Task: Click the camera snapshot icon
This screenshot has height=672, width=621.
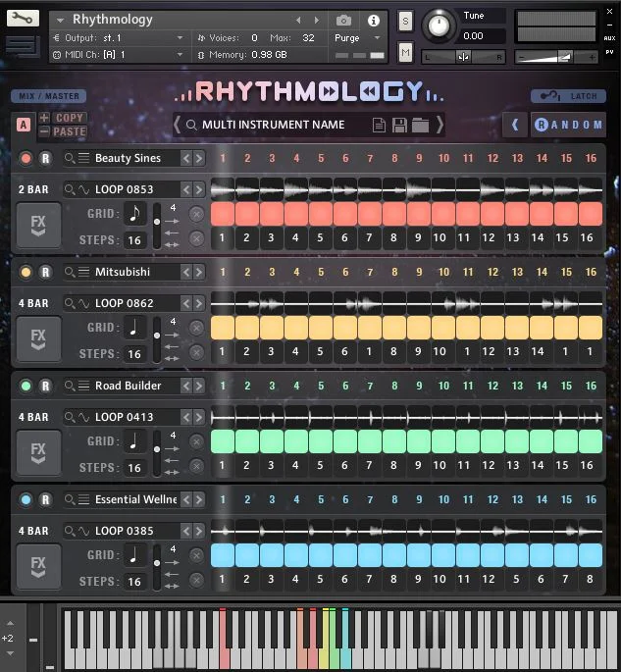Action: (343, 21)
